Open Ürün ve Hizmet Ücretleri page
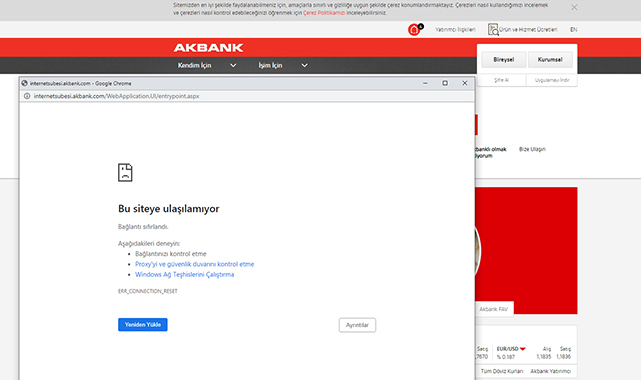Viewport: 641px width, 380px height. coord(528,29)
